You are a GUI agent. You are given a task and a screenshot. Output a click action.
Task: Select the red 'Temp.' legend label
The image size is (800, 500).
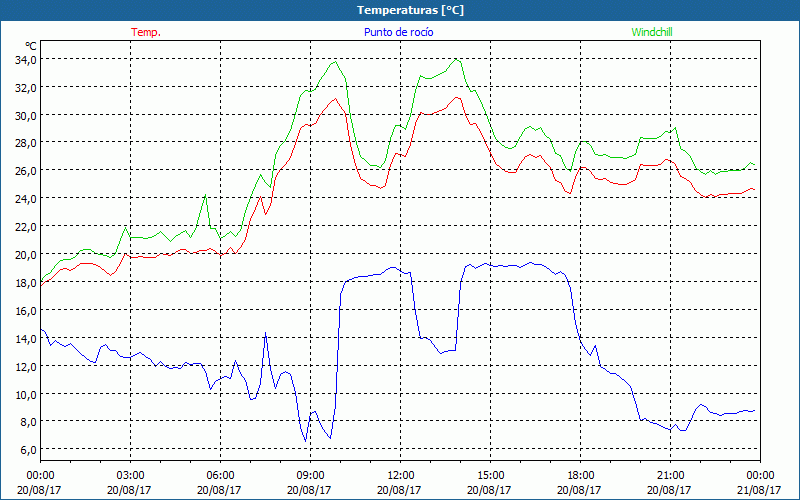[x=146, y=32]
